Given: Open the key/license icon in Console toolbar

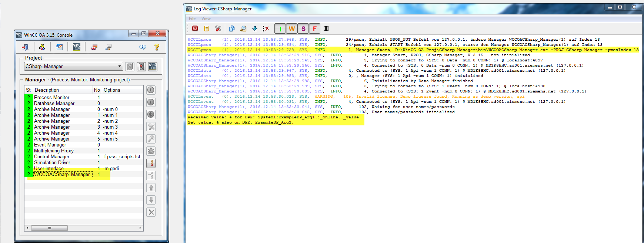Looking at the screenshot, I should click(42, 47).
